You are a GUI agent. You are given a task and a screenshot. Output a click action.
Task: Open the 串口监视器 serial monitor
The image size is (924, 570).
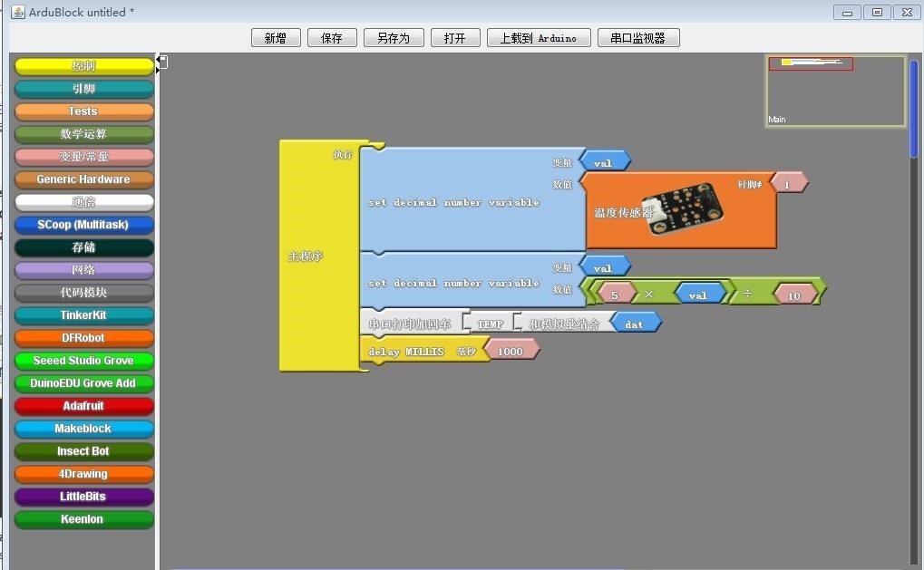point(638,38)
